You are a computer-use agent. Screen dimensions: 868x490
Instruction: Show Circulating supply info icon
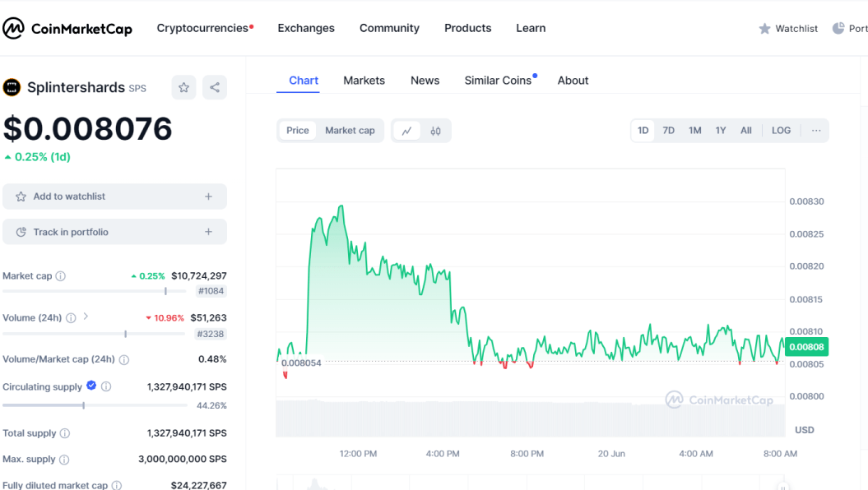[106, 386]
